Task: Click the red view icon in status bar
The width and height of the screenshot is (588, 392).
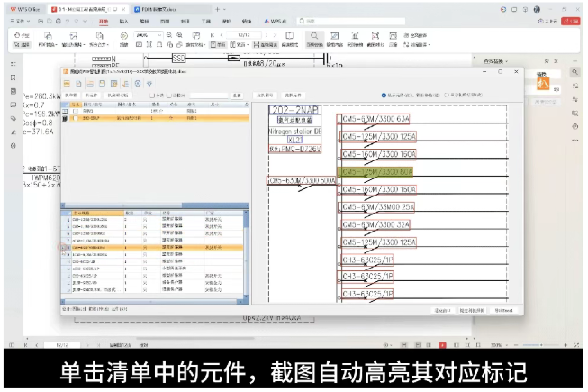Action: 442,345
